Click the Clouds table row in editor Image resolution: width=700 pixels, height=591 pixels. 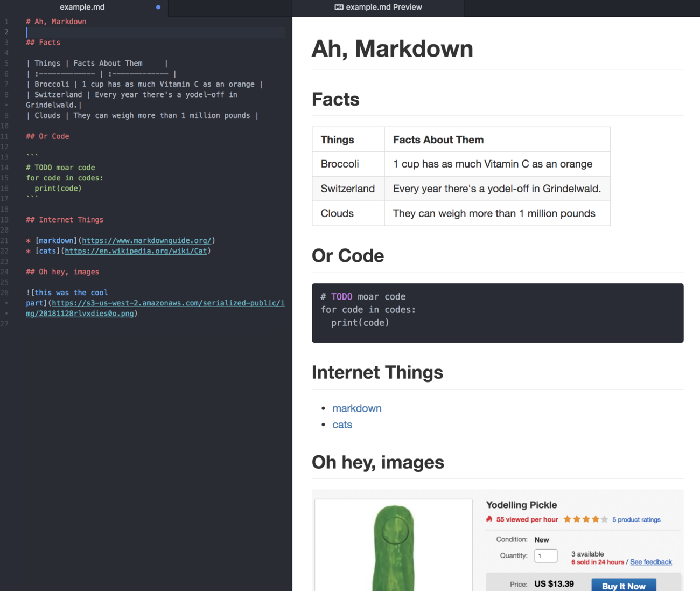[x=142, y=115]
